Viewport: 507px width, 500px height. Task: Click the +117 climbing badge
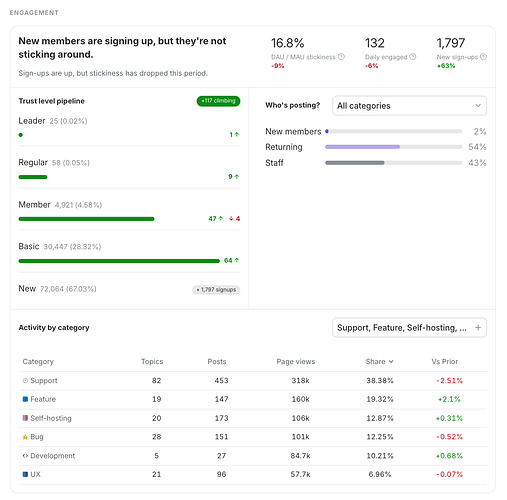[x=218, y=101]
